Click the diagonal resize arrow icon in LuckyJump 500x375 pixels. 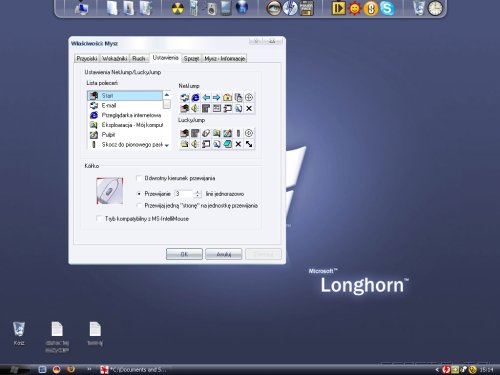[249, 144]
